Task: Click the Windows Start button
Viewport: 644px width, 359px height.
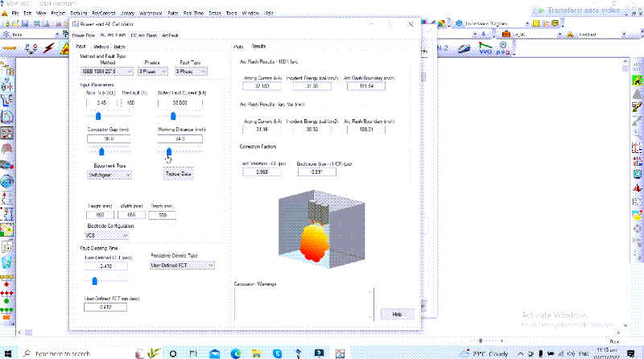Action: click(x=9, y=353)
